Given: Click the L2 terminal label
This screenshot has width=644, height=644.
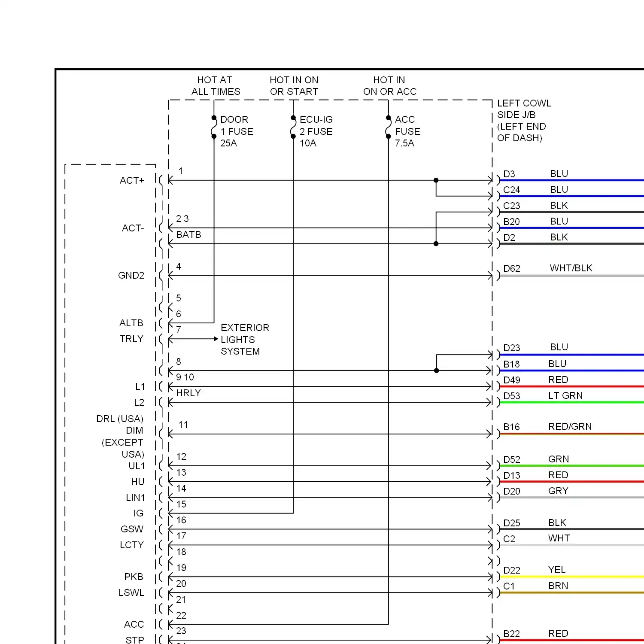Looking at the screenshot, I should click(x=139, y=402).
